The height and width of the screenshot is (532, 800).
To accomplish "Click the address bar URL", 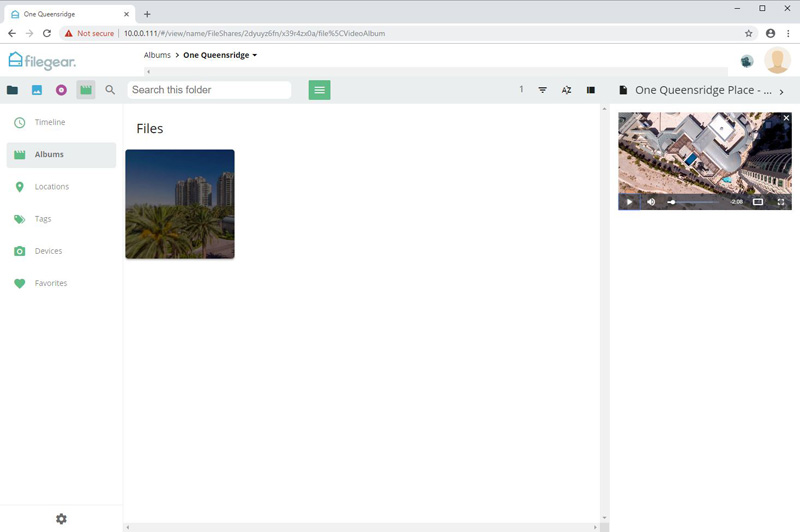I will (254, 33).
